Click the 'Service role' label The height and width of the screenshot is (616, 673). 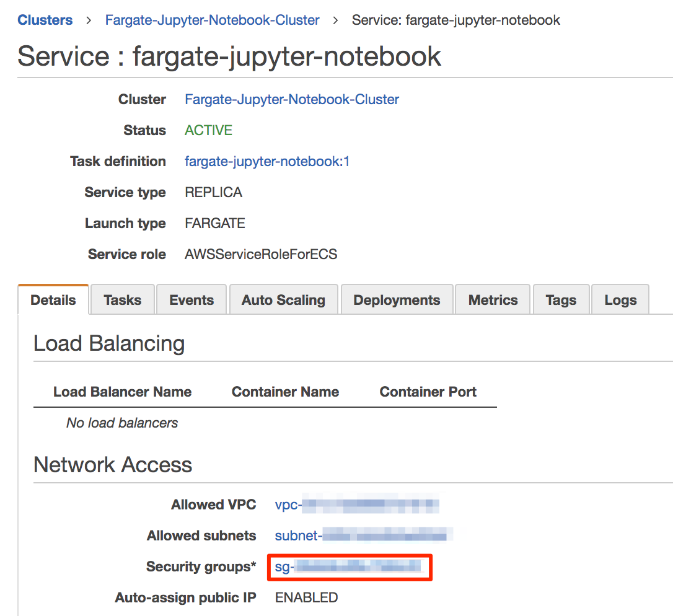[127, 254]
